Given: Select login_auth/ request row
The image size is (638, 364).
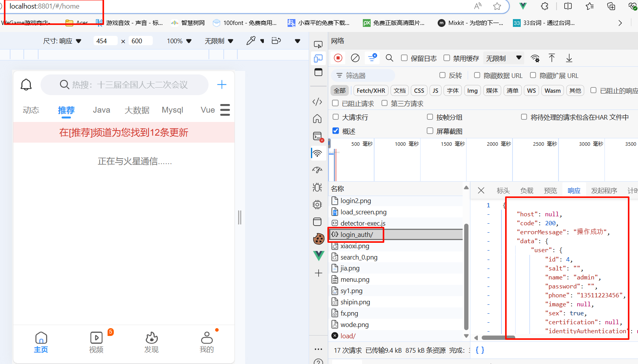Looking at the screenshot, I should 396,235.
